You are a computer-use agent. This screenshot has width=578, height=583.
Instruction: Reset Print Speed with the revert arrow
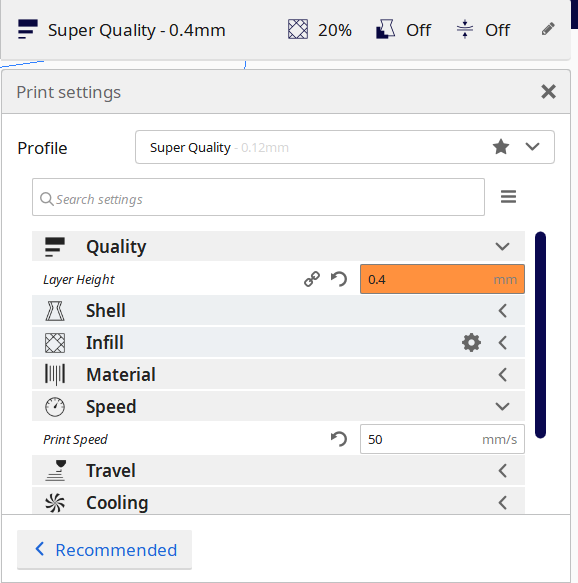click(339, 439)
